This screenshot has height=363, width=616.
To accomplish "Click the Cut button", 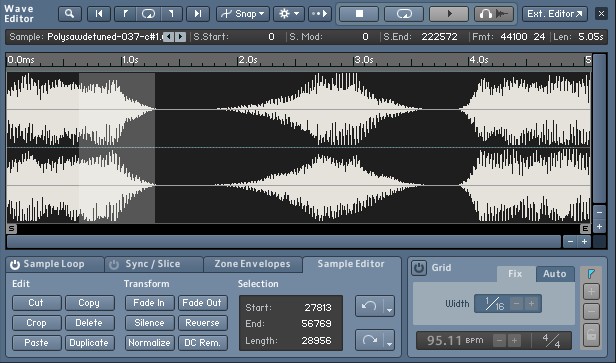I will tap(36, 303).
